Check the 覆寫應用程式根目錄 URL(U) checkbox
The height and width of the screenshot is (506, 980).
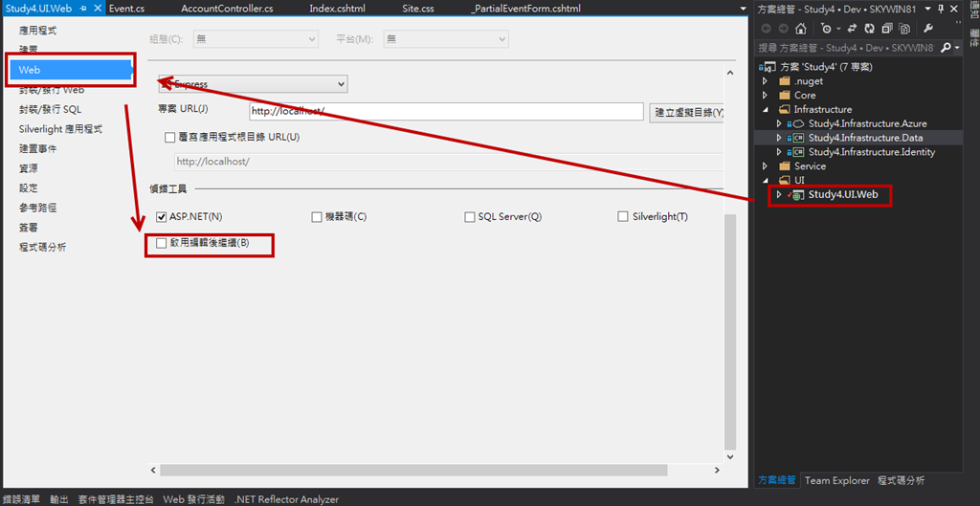coord(169,138)
